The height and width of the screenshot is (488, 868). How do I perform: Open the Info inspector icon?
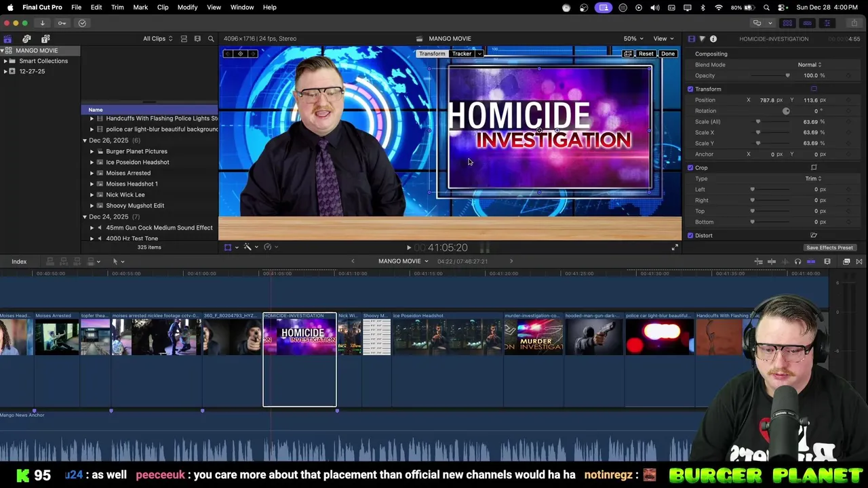[x=713, y=39]
